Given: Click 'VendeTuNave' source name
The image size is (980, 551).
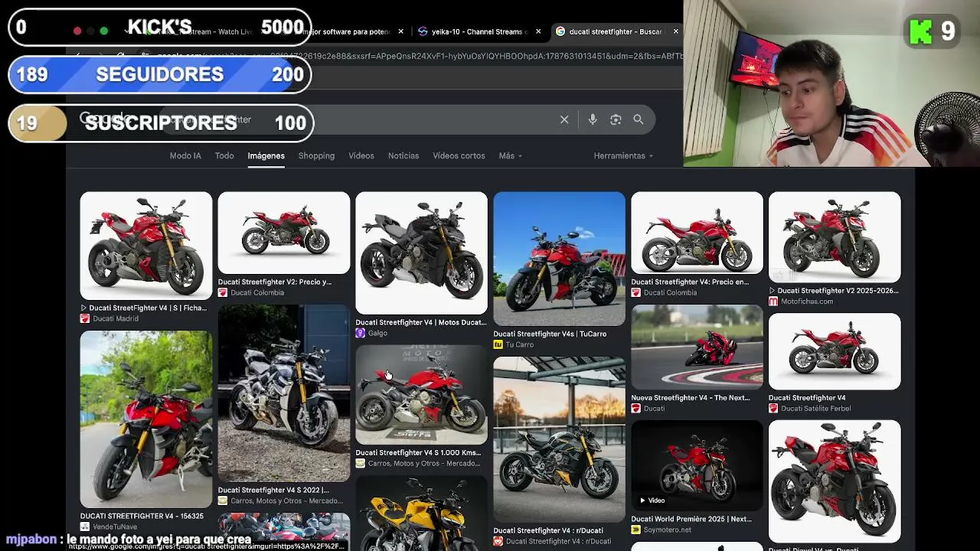Looking at the screenshot, I should [115, 527].
